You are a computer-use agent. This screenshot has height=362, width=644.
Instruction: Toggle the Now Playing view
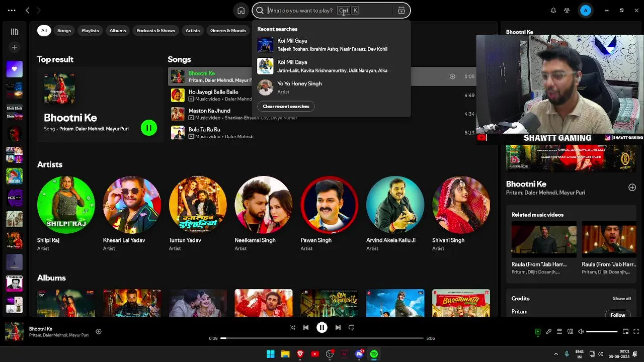pos(538,332)
